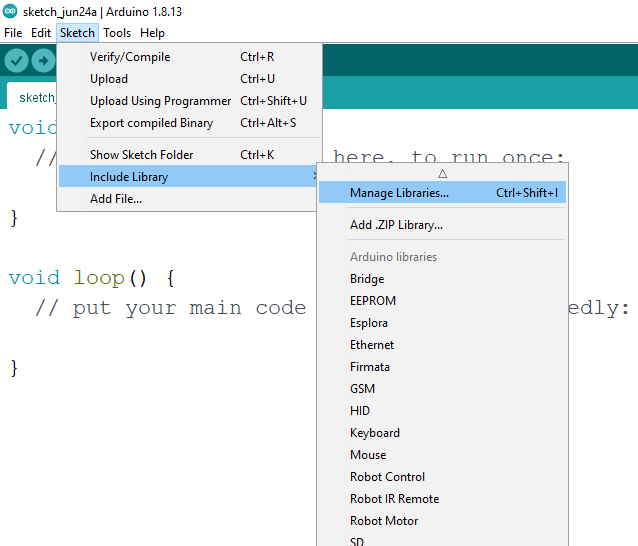The height and width of the screenshot is (546, 638).
Task: Include the Robot IR Remote library
Action: tap(394, 499)
